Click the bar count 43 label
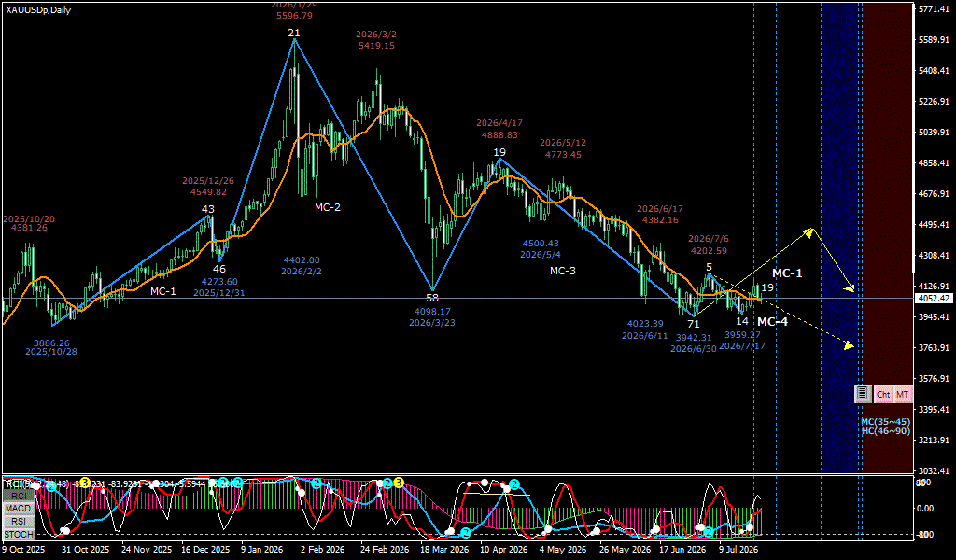The height and width of the screenshot is (560, 956). pos(208,209)
